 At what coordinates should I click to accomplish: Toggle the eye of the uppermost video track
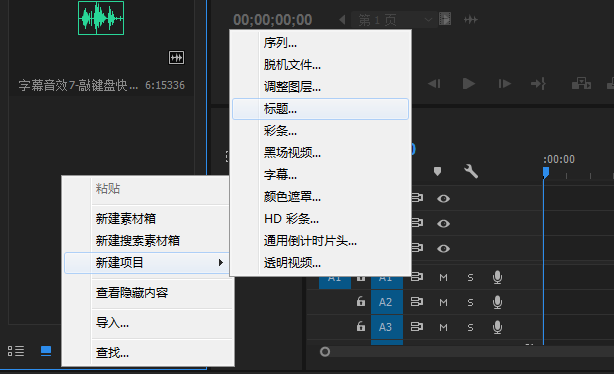point(443,199)
